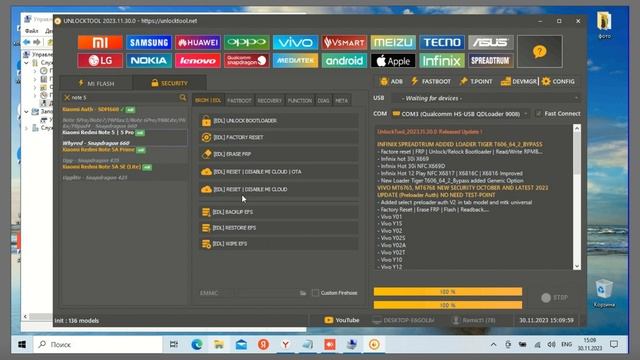The image size is (640, 360).
Task: Select the Apple brand logo
Action: 393,61
